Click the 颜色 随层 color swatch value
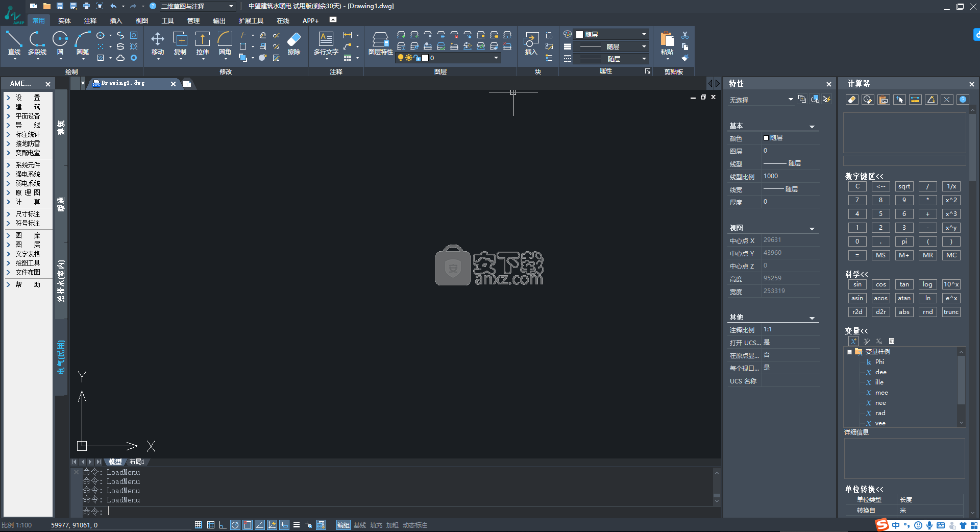This screenshot has height=532, width=980. 791,138
